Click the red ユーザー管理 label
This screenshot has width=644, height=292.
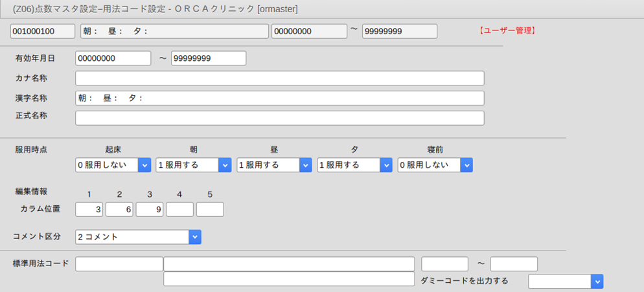coord(507,30)
